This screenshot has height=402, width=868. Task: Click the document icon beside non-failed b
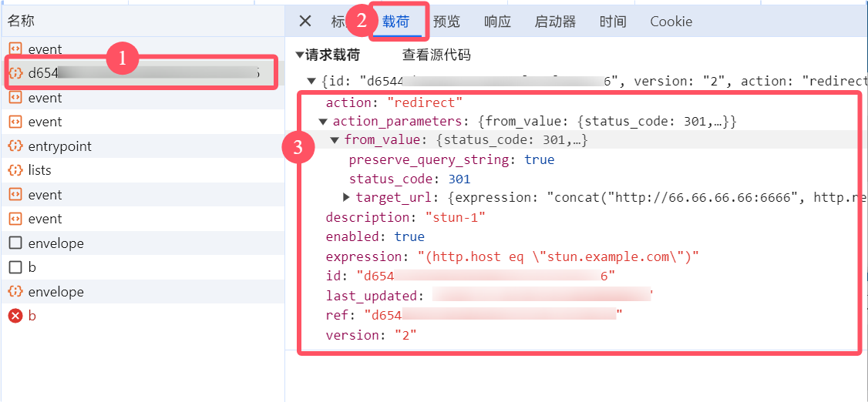coord(15,267)
